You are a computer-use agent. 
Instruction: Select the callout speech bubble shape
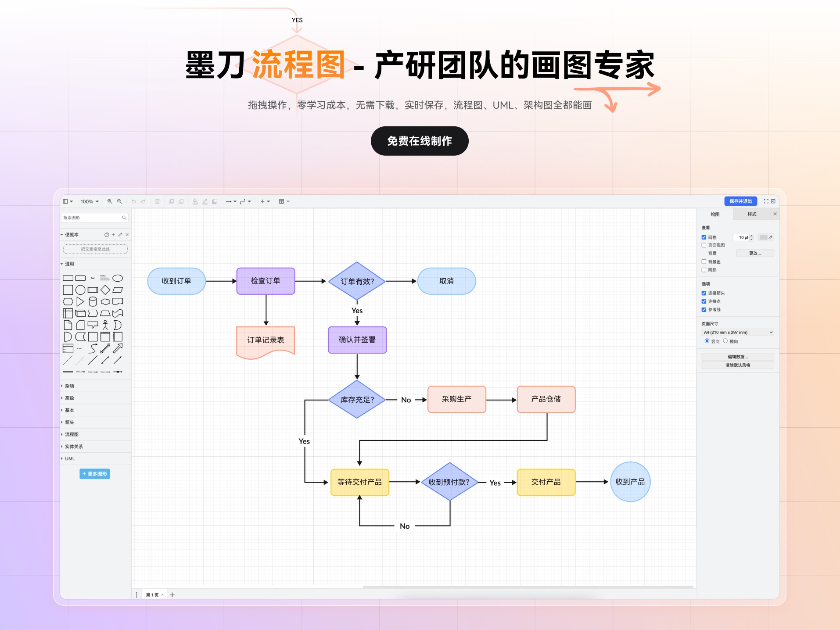(x=93, y=325)
